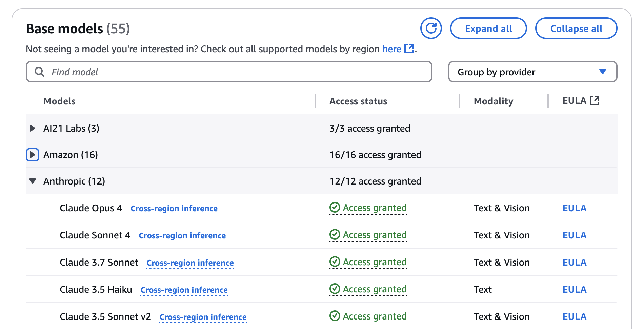Click the Access granted status for Claude 3.5 Sonnet v2

point(375,316)
